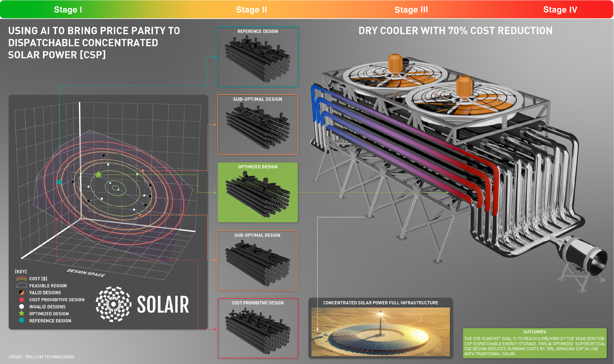This screenshot has width=614, height=364.
Task: Click the valid designs key dot
Action: click(x=22, y=293)
